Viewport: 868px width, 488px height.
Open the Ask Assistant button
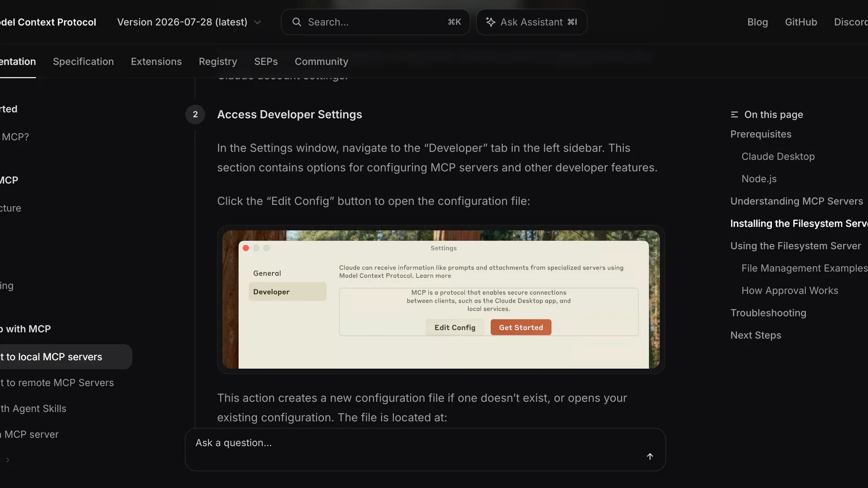tap(532, 22)
